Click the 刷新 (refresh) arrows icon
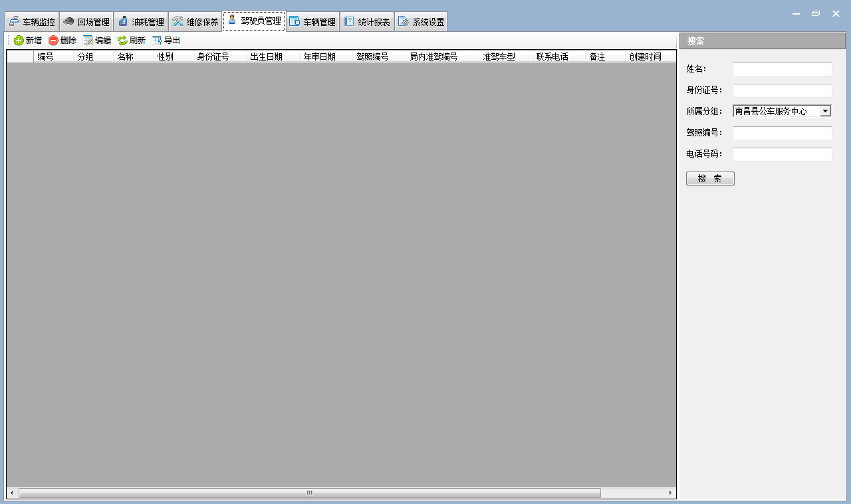The image size is (851, 504). click(x=122, y=41)
